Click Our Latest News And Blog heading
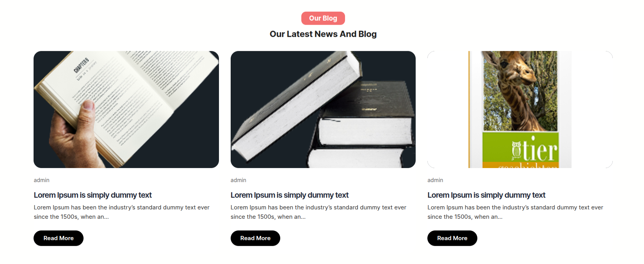644x264 pixels. tap(323, 34)
